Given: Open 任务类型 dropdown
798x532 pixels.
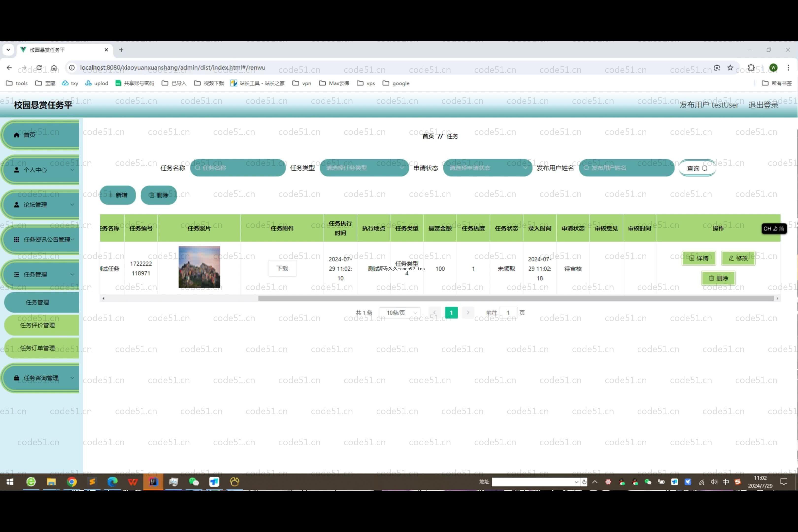Looking at the screenshot, I should coord(364,168).
